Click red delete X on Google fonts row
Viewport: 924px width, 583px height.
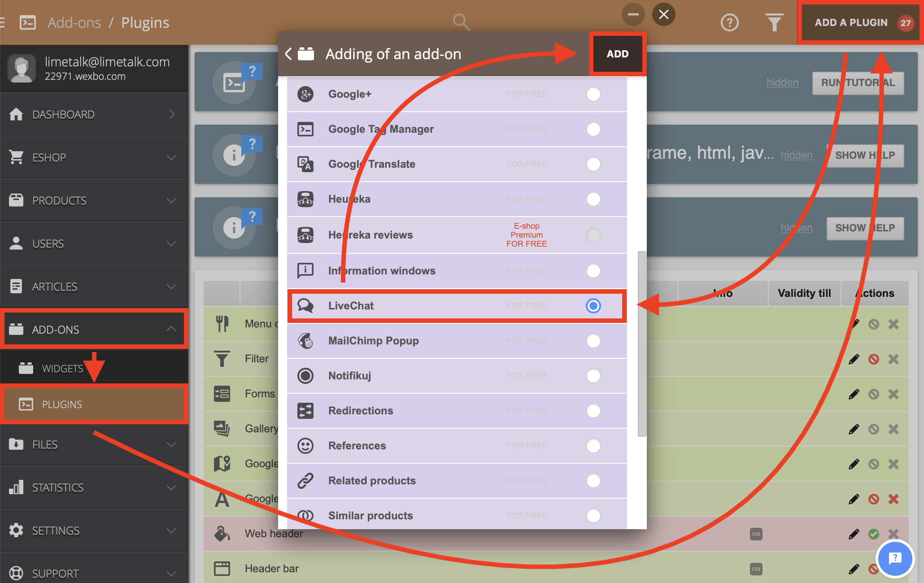point(893,499)
